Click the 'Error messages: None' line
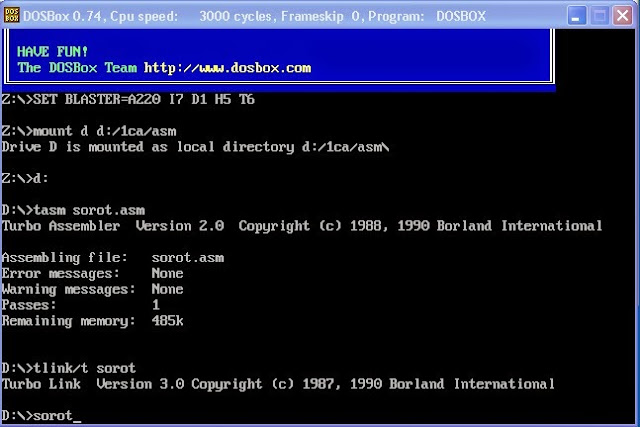Image resolution: width=640 pixels, height=427 pixels. point(93,274)
